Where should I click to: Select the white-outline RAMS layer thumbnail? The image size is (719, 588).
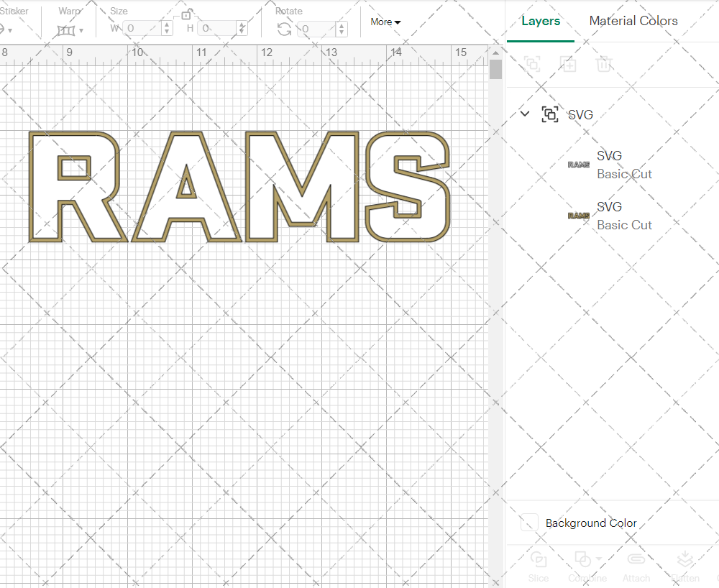point(579,165)
